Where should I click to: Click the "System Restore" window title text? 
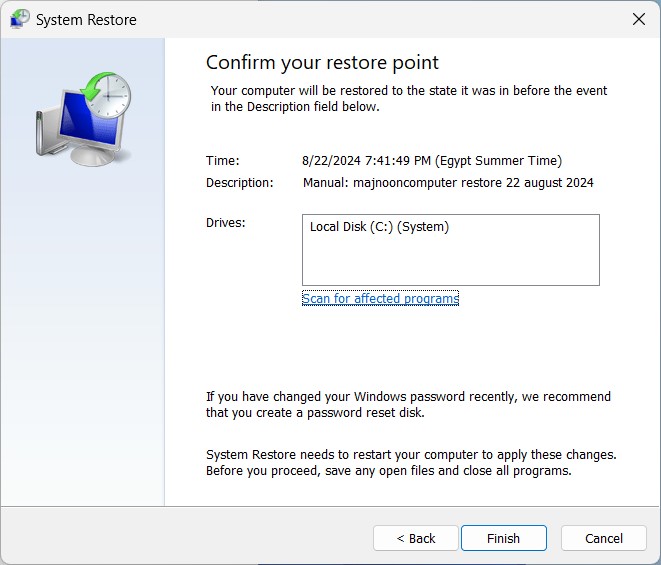point(86,20)
